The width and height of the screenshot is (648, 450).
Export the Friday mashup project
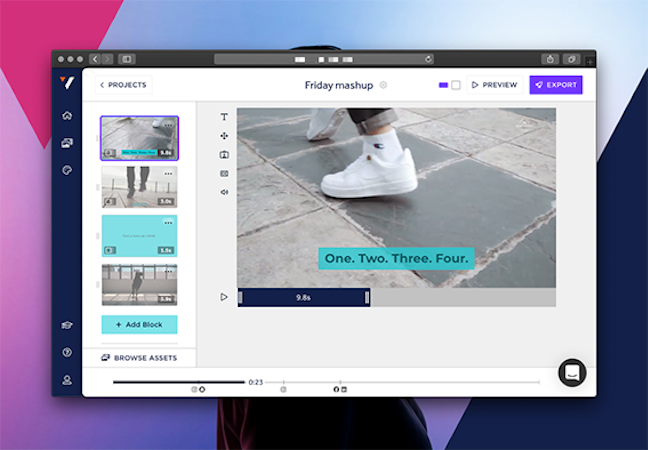pos(556,85)
